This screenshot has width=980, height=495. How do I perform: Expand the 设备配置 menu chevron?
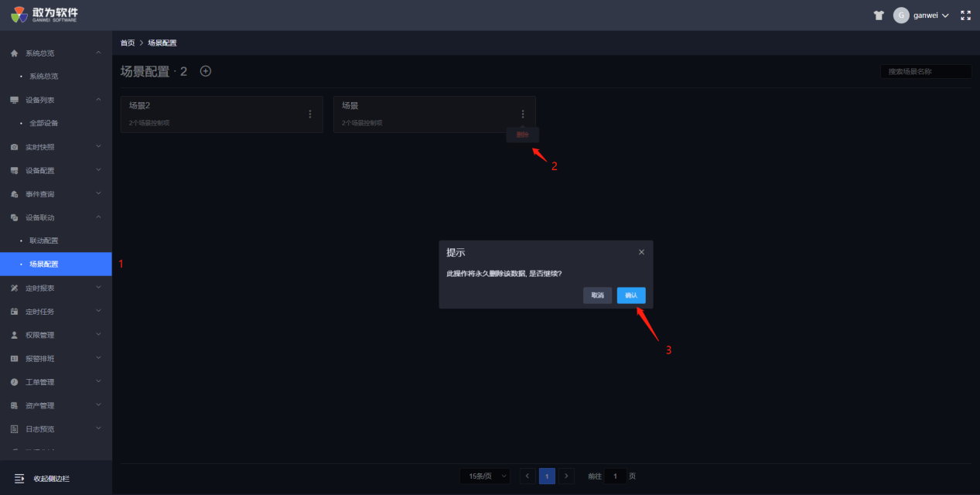click(98, 170)
